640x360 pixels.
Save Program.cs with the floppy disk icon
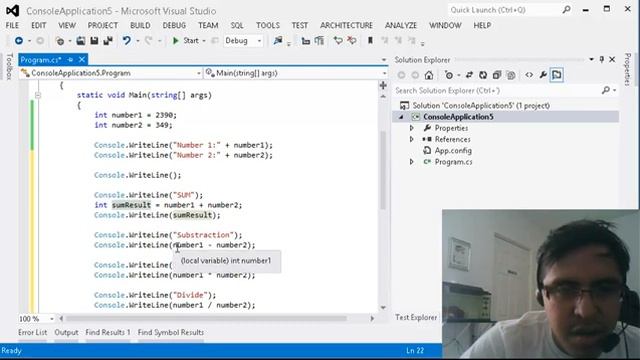tap(94, 40)
